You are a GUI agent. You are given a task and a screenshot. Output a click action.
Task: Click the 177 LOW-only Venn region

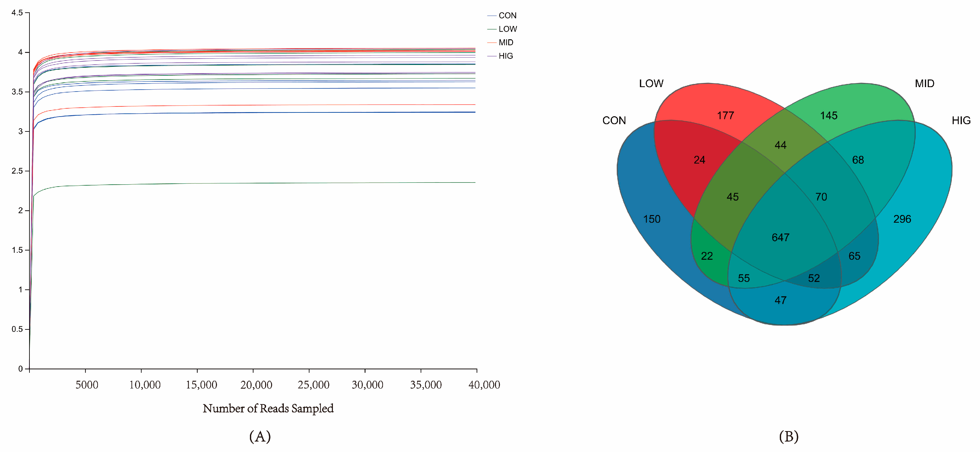coord(725,116)
